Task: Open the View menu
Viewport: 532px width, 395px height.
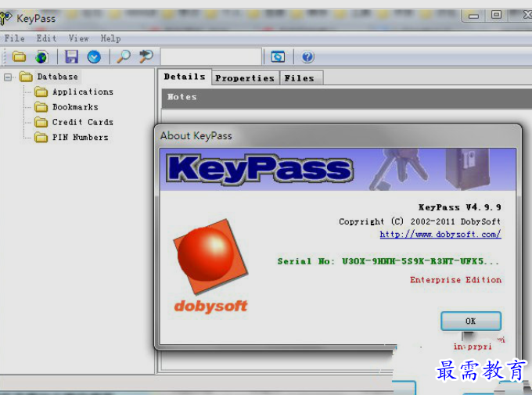Action: 79,38
